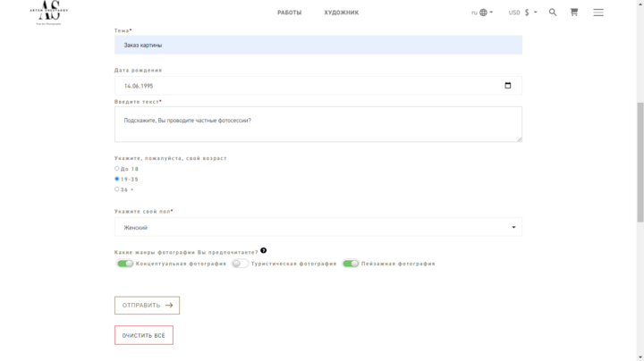Select the "До 18" age radio button

coord(117,168)
